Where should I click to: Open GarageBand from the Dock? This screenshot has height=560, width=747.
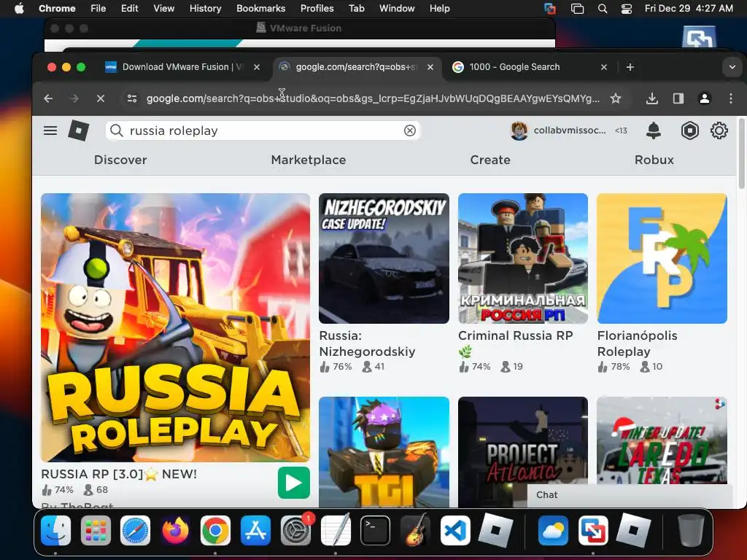tap(415, 531)
